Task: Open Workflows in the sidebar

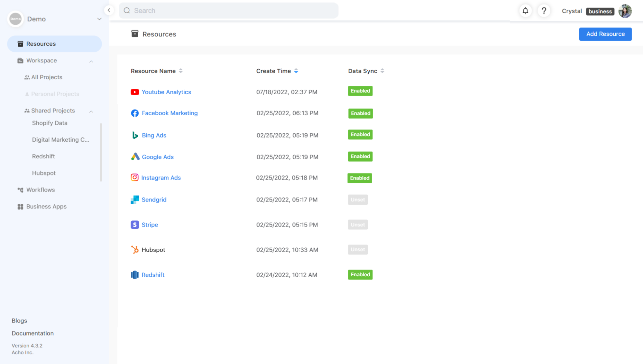Action: click(x=41, y=190)
